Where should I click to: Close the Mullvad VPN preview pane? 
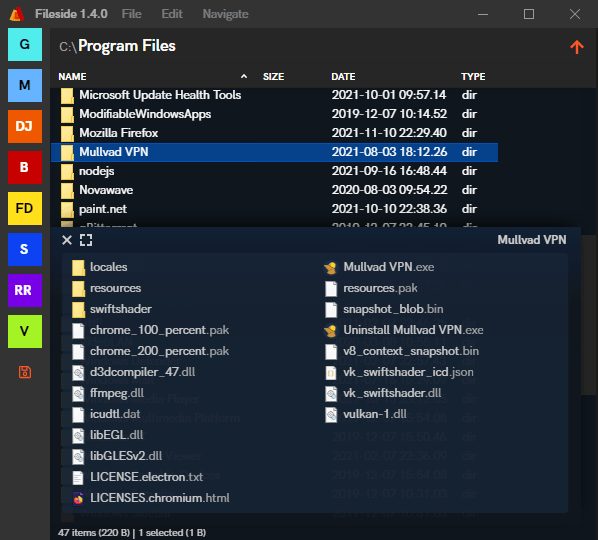pyautogui.click(x=67, y=240)
